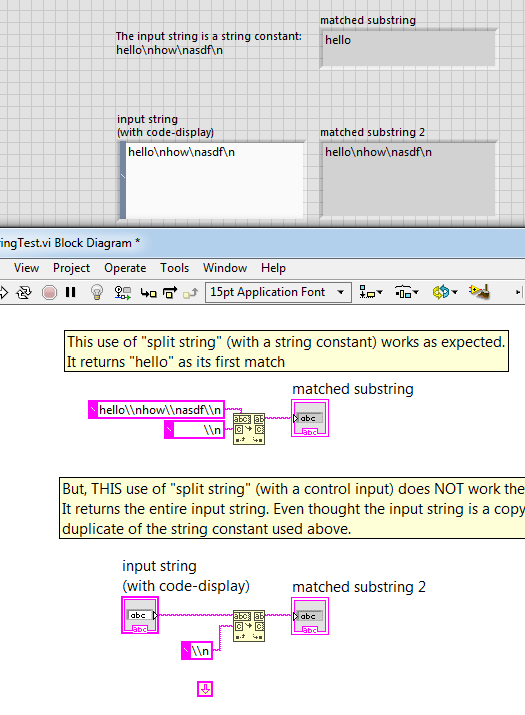The image size is (525, 715).
Task: Click the Step Out toolbar icon
Action: click(x=190, y=293)
